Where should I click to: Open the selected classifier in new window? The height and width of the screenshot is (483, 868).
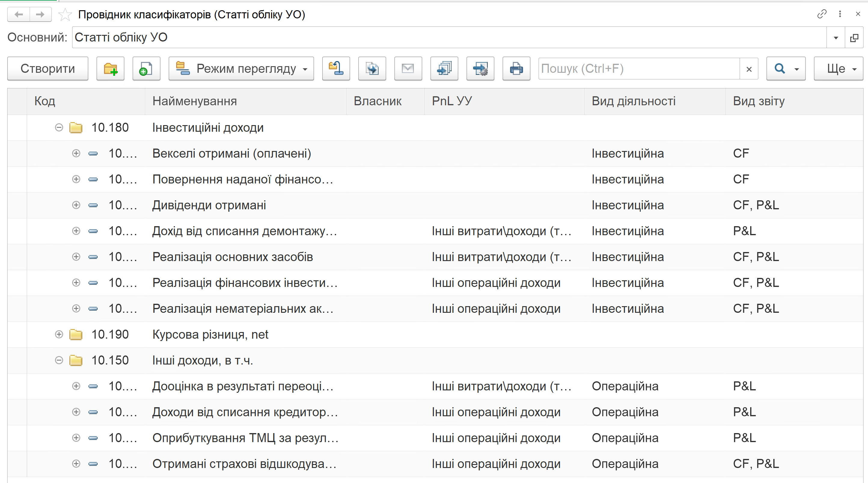point(854,37)
